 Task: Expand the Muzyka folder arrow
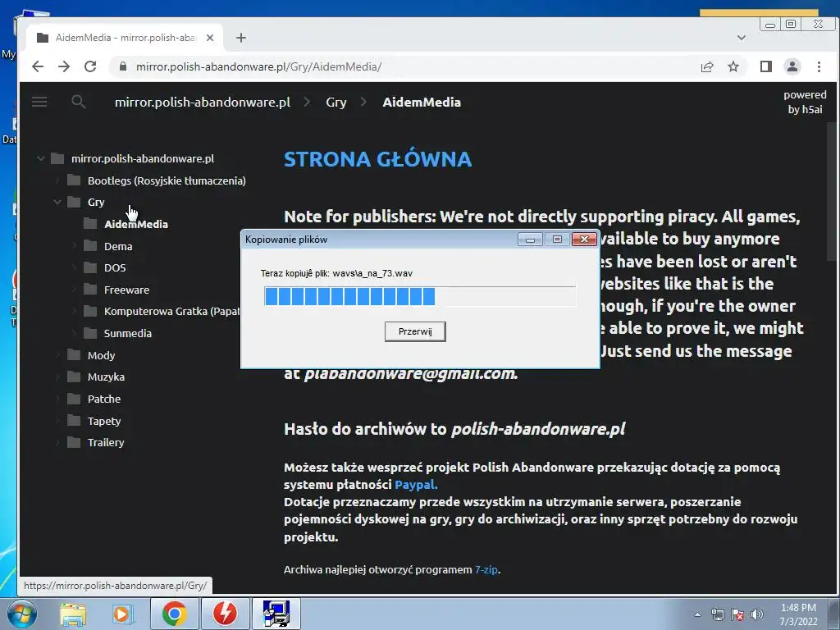tap(57, 377)
